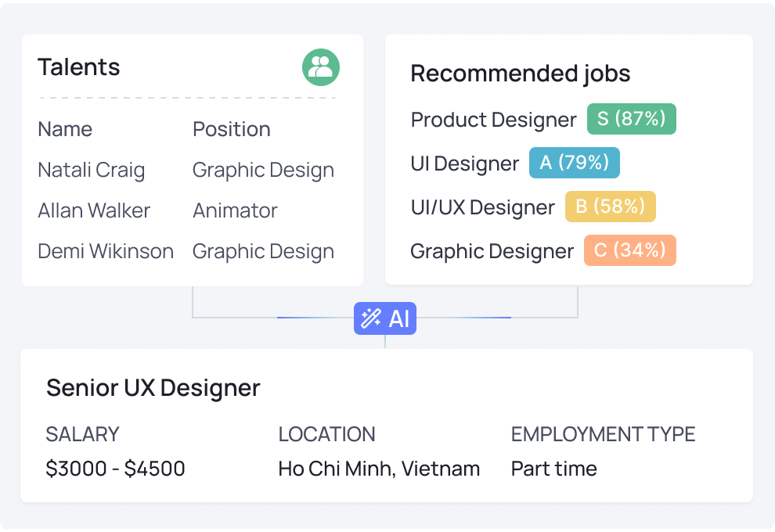Image resolution: width=775 pixels, height=532 pixels.
Task: Click the Position column header
Action: (231, 129)
